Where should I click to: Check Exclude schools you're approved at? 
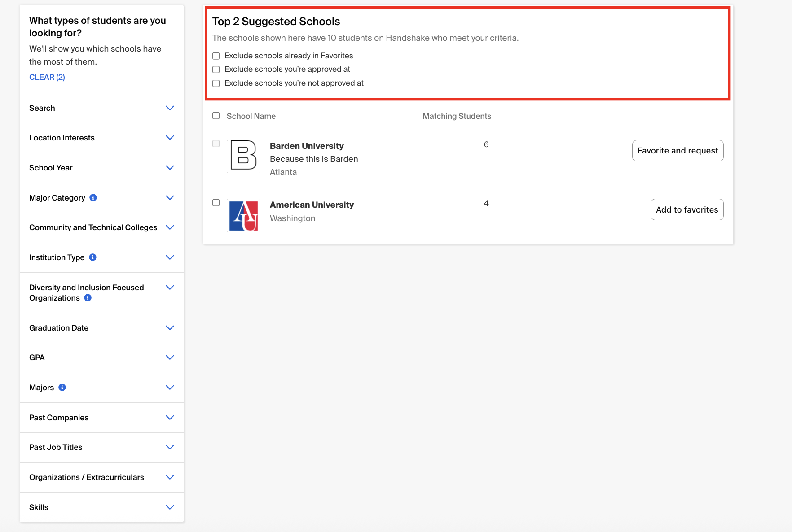point(216,70)
